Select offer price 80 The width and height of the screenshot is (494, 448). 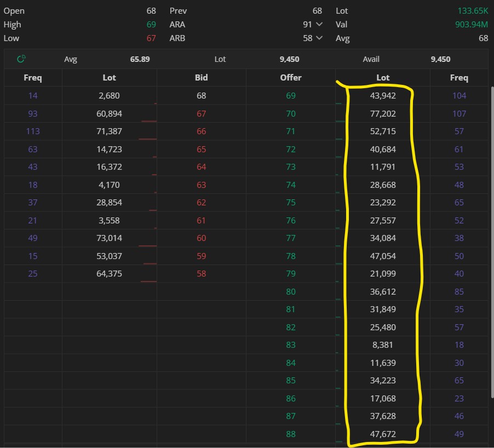290,291
